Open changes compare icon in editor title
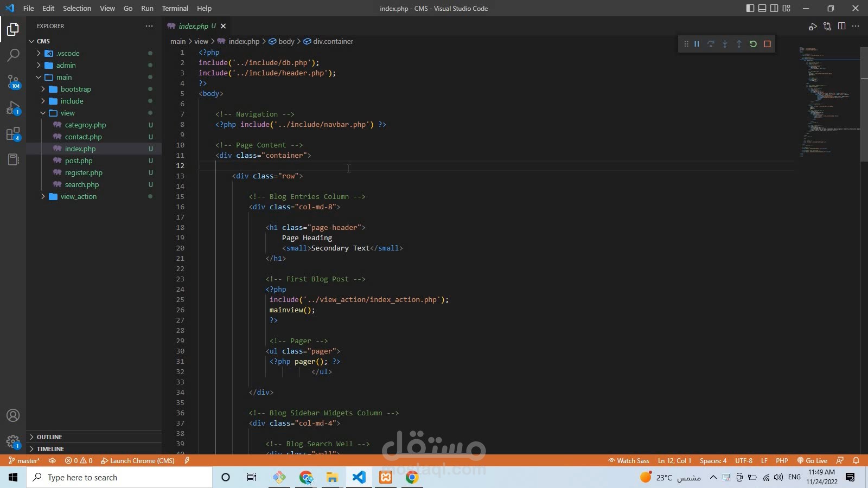This screenshot has width=868, height=488. point(827,26)
